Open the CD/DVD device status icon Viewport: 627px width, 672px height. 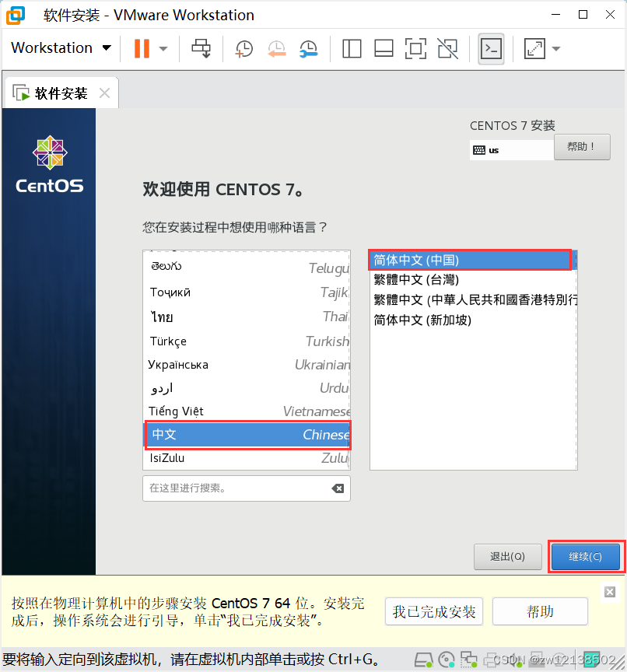click(x=446, y=659)
